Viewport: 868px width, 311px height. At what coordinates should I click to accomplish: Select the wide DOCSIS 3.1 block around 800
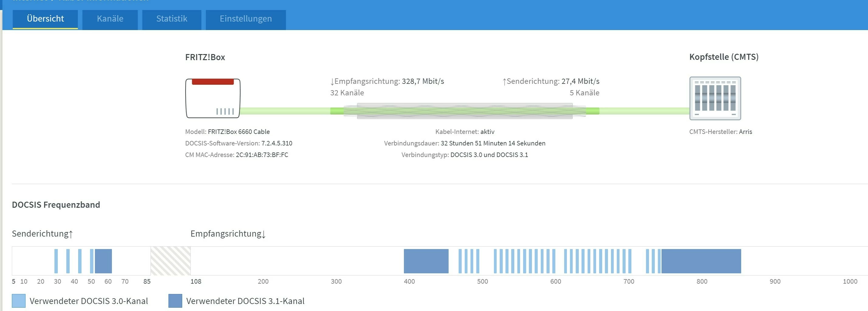701,261
